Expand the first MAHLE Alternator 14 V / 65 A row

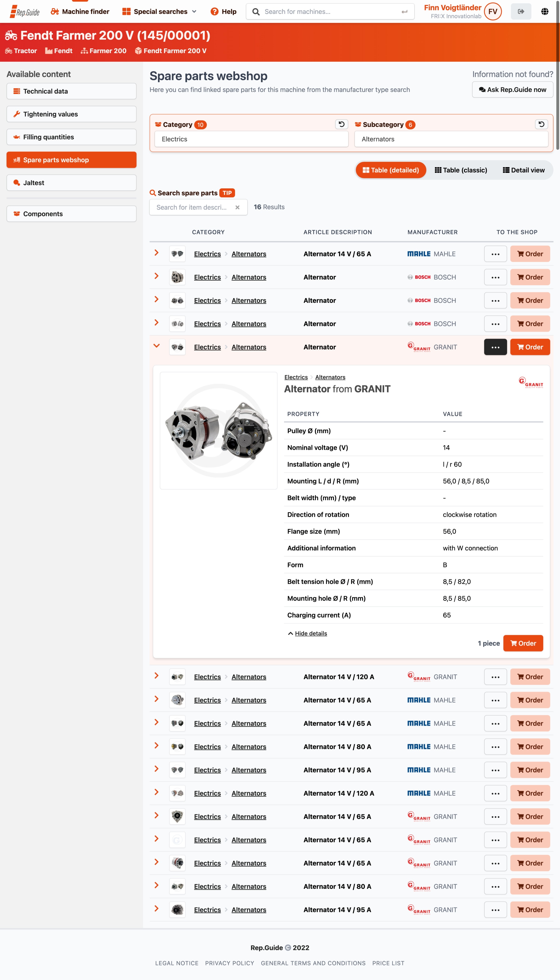point(156,252)
